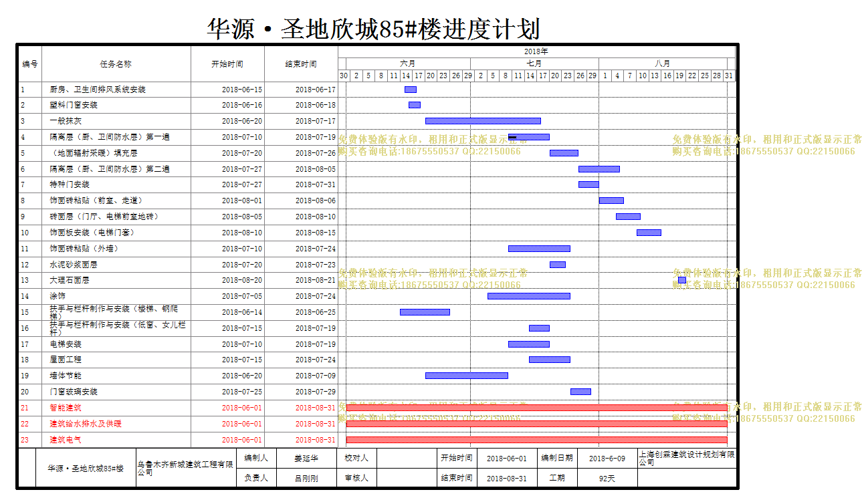
Task: Click the 编制日期 value 2018-6-09
Action: pos(607,459)
